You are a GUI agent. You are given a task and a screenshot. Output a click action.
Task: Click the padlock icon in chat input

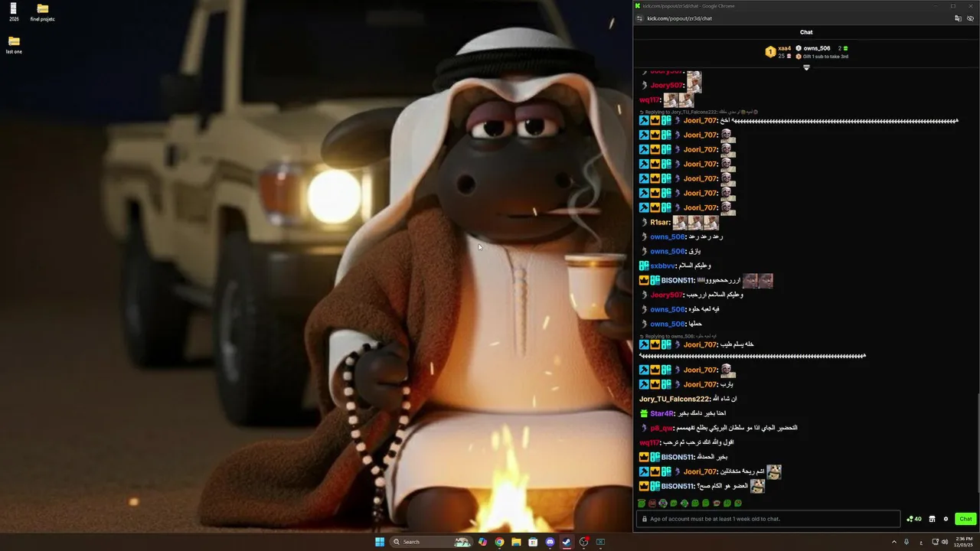(x=645, y=519)
